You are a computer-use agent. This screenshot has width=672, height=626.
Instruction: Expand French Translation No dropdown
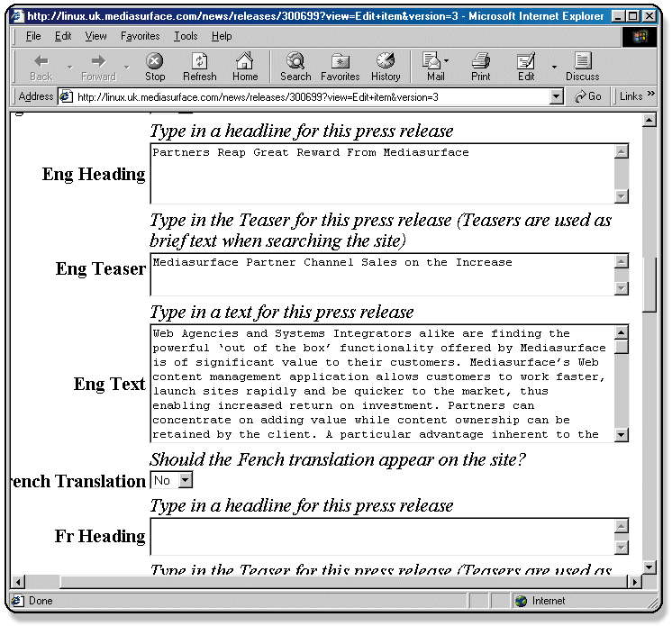click(x=185, y=481)
